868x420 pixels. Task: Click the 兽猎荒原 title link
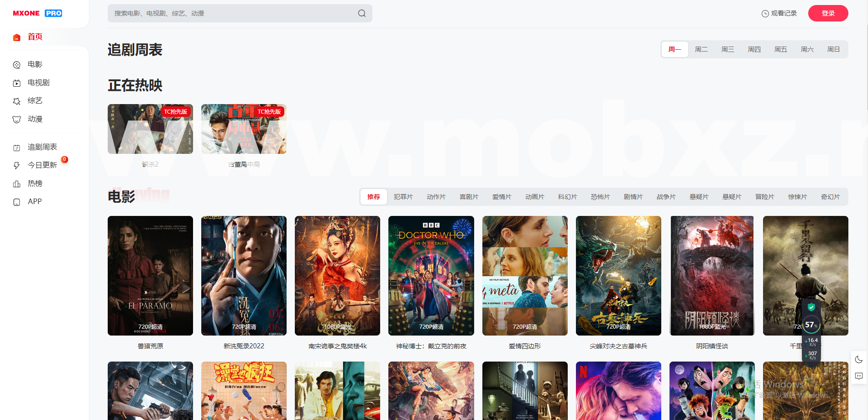150,346
